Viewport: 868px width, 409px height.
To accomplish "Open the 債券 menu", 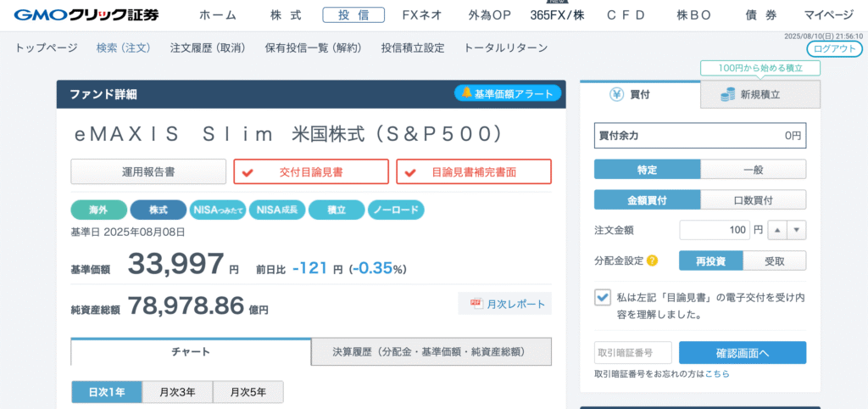I will (x=761, y=15).
